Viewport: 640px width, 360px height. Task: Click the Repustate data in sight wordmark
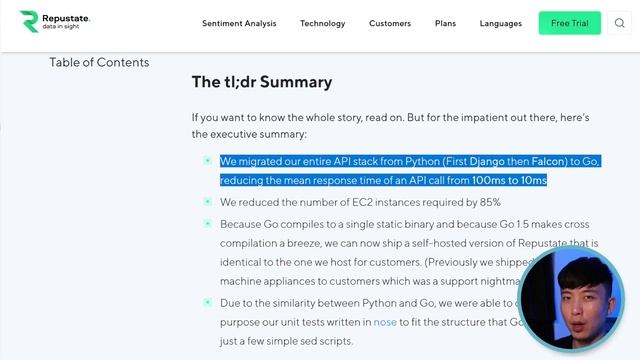click(66, 22)
